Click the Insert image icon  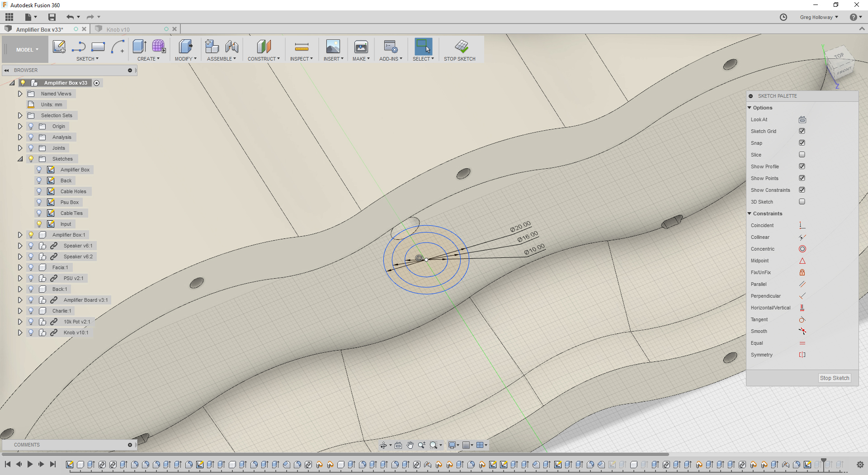pyautogui.click(x=333, y=47)
